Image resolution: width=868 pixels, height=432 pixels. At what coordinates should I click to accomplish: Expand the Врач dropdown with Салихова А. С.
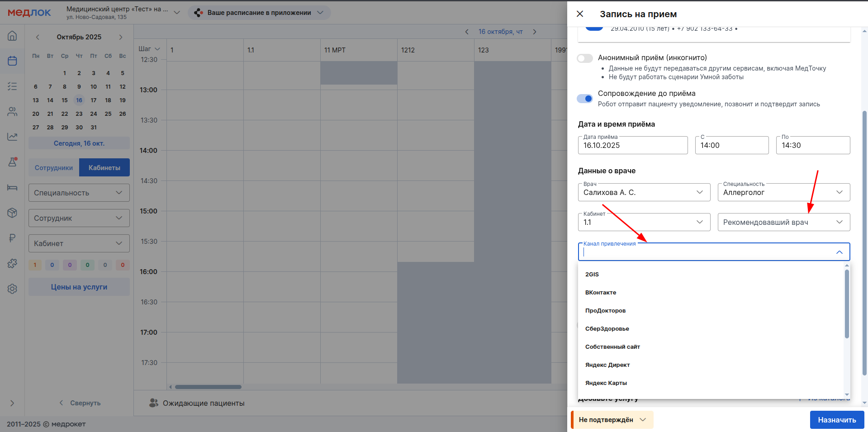[x=644, y=192]
